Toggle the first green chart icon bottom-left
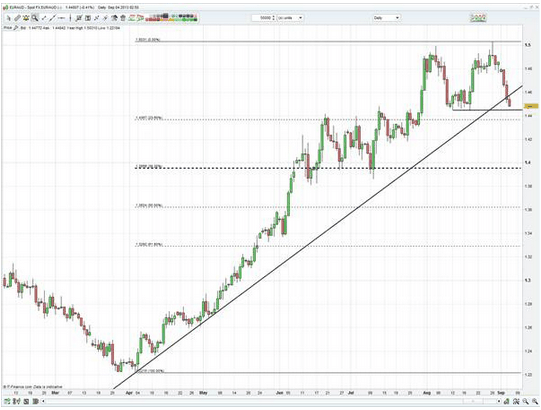The height and width of the screenshot is (410, 541). coord(7,401)
